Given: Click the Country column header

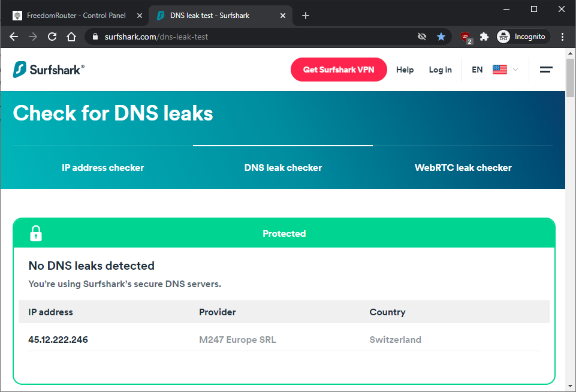Looking at the screenshot, I should [387, 312].
